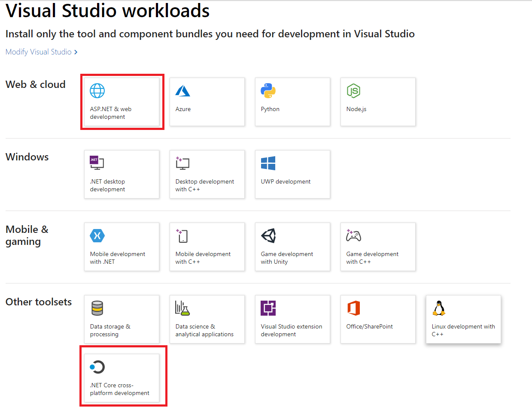Click the Data science flask icon
532x416 pixels.
coord(182,308)
